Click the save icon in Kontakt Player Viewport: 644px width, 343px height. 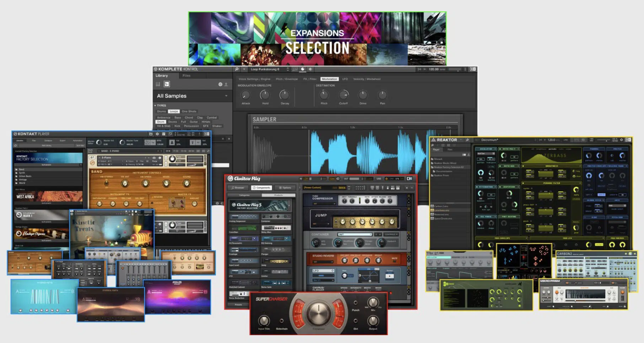(151, 134)
